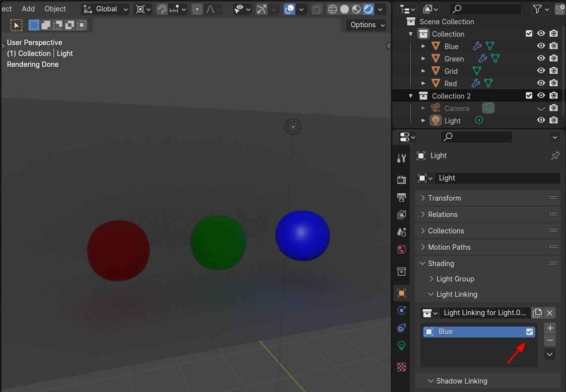The width and height of the screenshot is (566, 392).
Task: Switch to wireframe shading
Action: pyautogui.click(x=332, y=9)
